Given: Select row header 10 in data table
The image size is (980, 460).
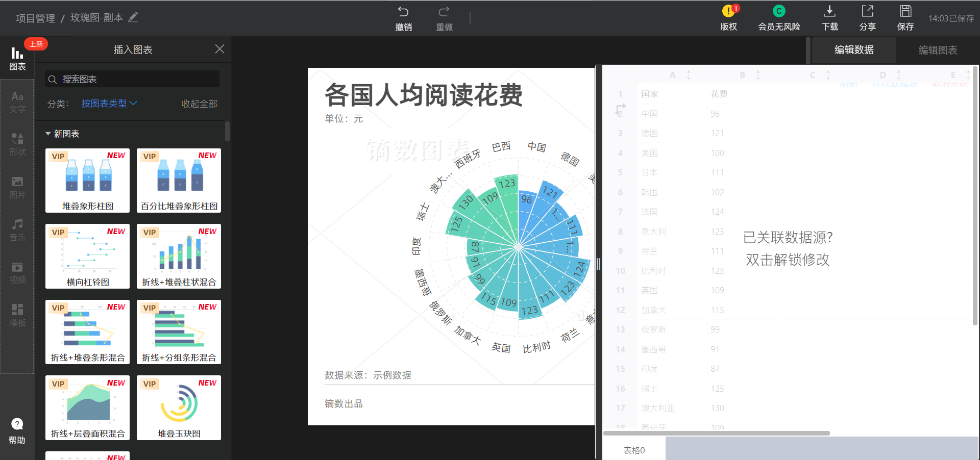Looking at the screenshot, I should 620,271.
